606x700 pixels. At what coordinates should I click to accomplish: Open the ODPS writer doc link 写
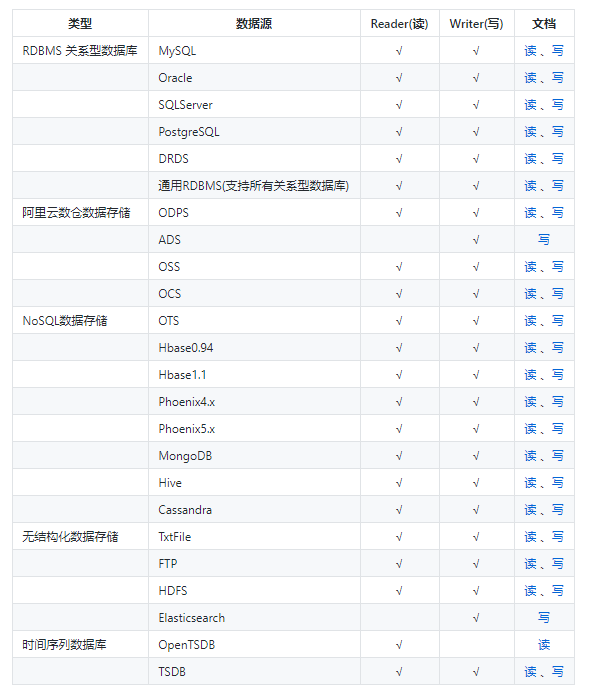coord(557,213)
